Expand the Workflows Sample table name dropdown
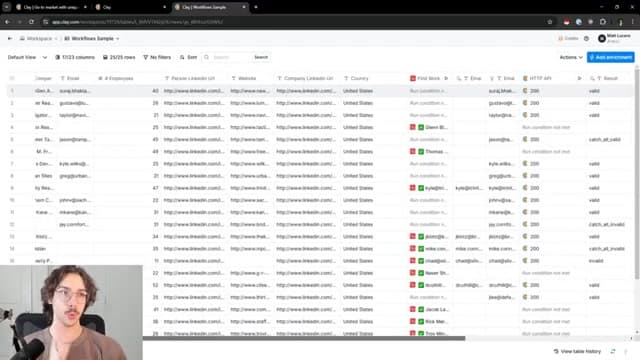640x360 pixels. tap(92, 38)
